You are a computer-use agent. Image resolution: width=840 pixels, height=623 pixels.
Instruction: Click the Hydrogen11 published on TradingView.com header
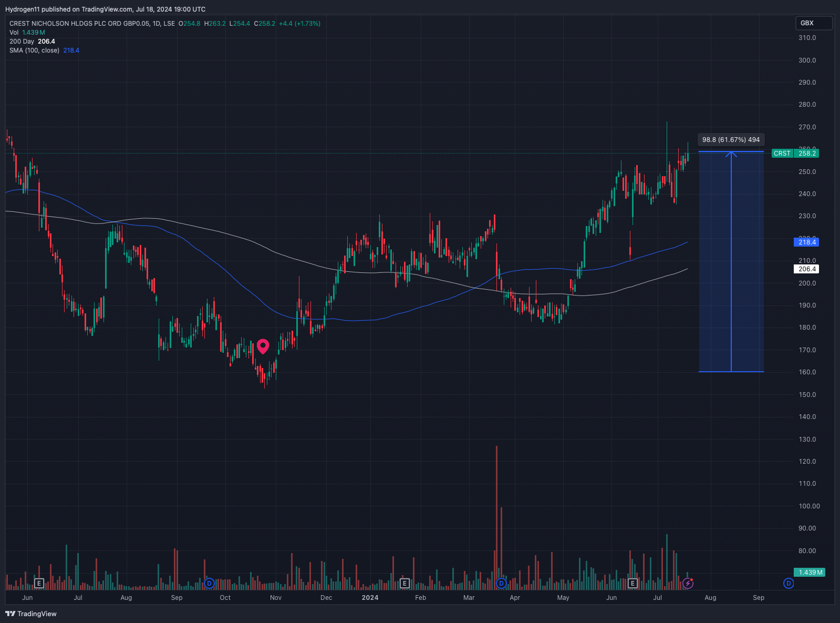pos(105,9)
